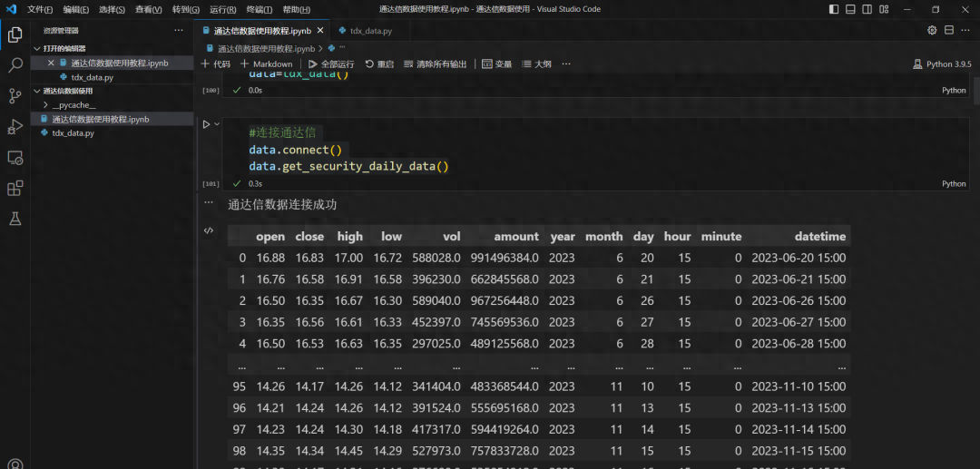Open the Extensions view
The width and height of the screenshot is (980, 469).
15,188
